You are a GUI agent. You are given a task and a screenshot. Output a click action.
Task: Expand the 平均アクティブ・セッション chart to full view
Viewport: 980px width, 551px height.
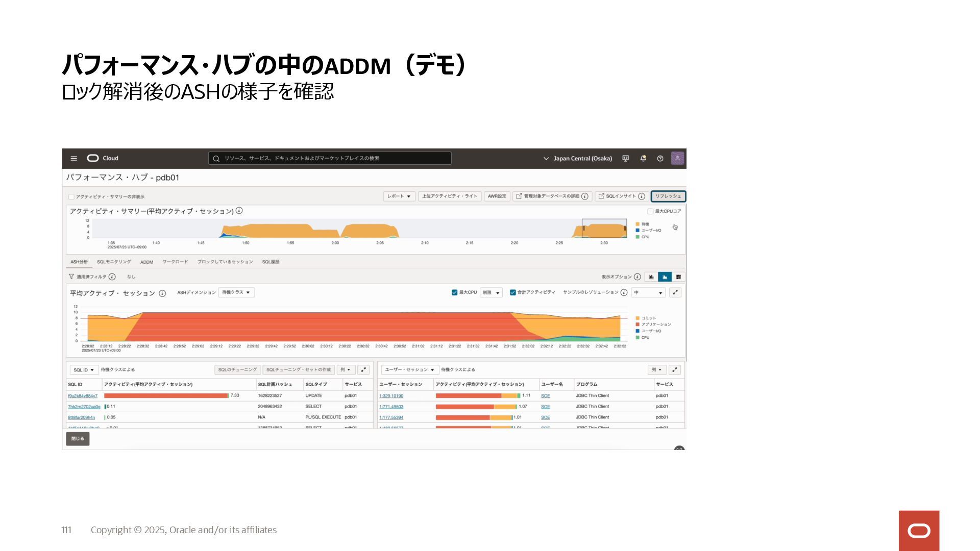pos(675,293)
